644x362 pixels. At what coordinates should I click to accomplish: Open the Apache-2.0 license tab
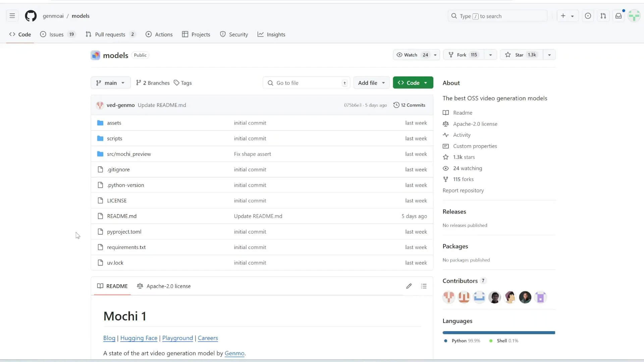(164, 286)
